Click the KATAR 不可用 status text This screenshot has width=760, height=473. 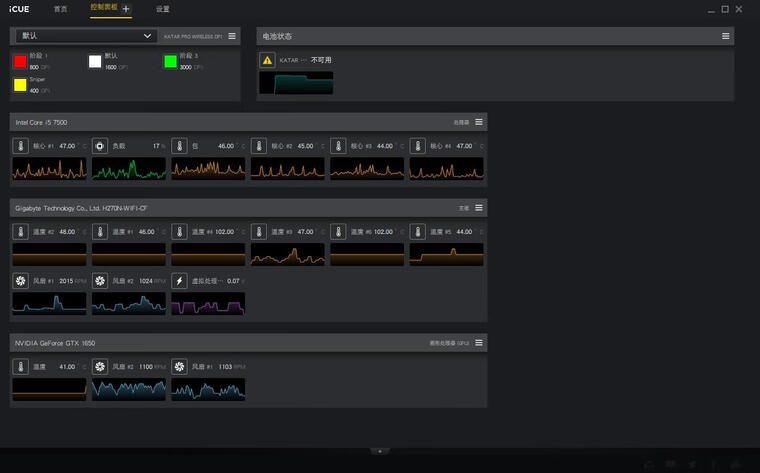pyautogui.click(x=321, y=60)
